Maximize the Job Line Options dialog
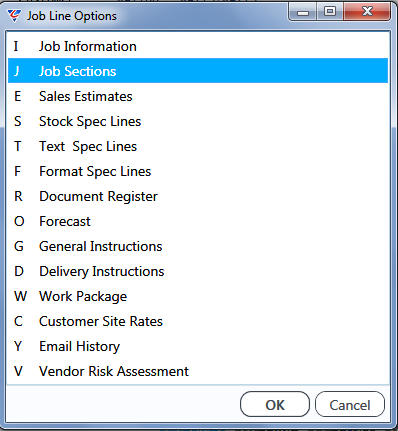Viewport: 398px width, 431px height. (330, 12)
